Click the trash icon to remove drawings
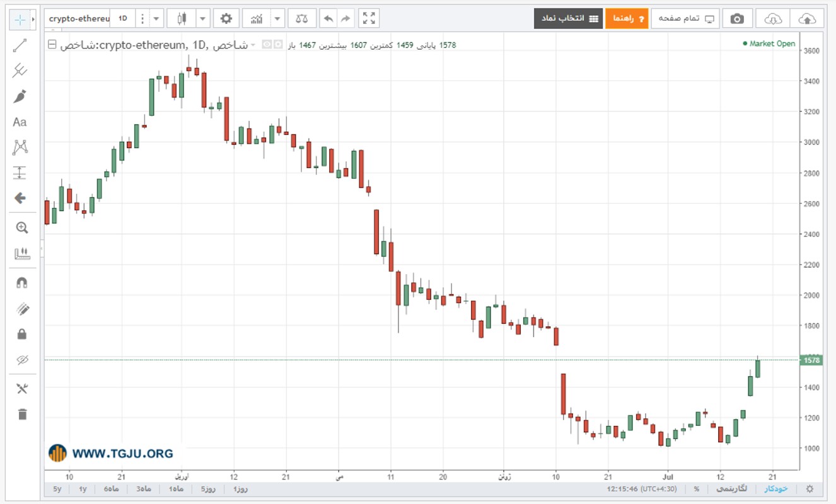This screenshot has height=504, width=836. (x=22, y=414)
